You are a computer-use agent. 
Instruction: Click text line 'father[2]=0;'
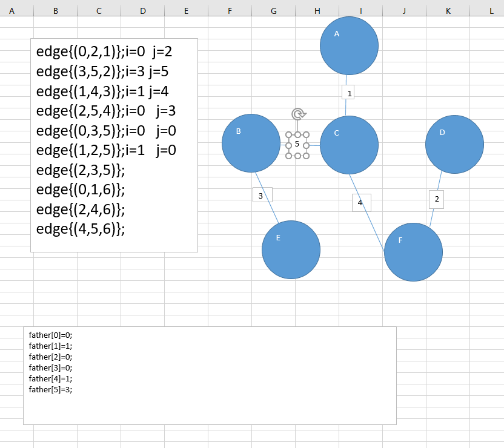pos(50,357)
